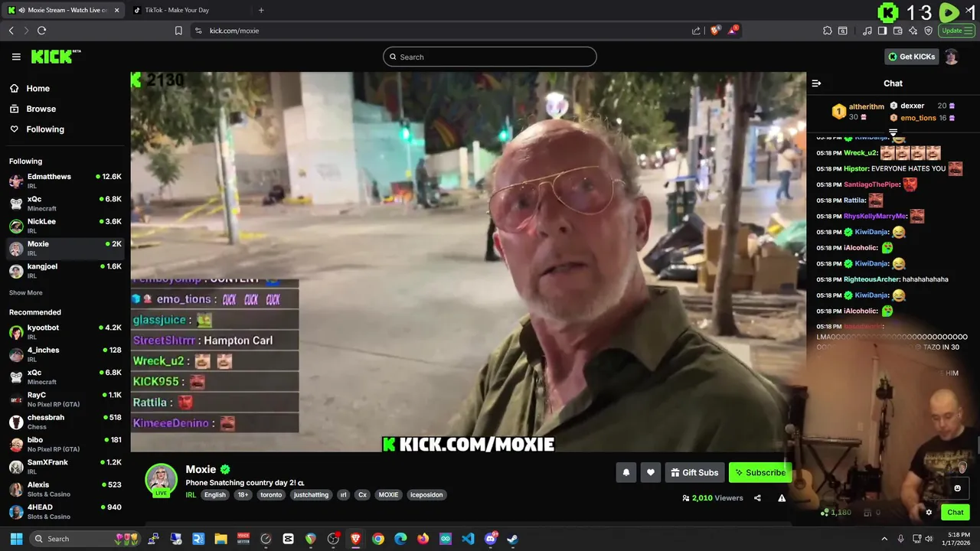Click the Brave Rewards triangle icon

tap(733, 31)
